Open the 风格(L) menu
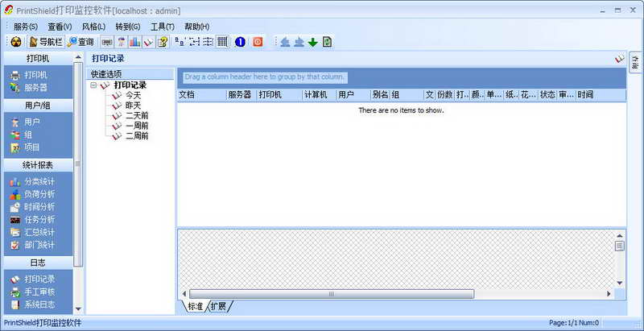 tap(93, 27)
